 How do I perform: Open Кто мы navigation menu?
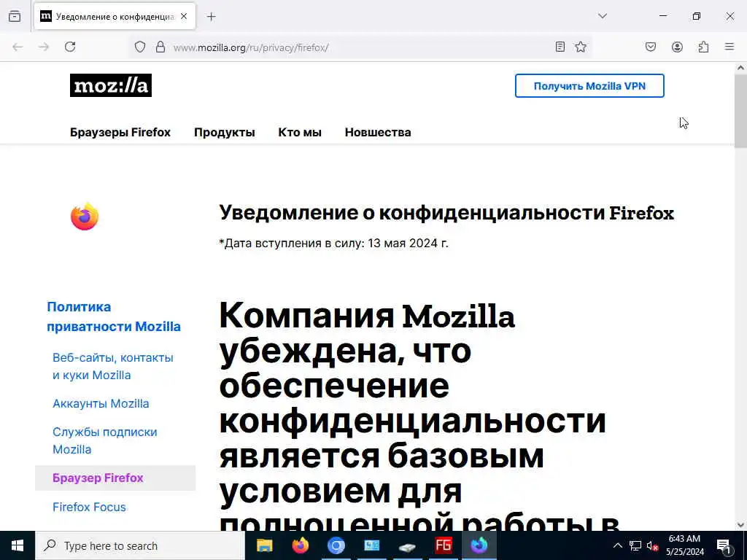(300, 133)
